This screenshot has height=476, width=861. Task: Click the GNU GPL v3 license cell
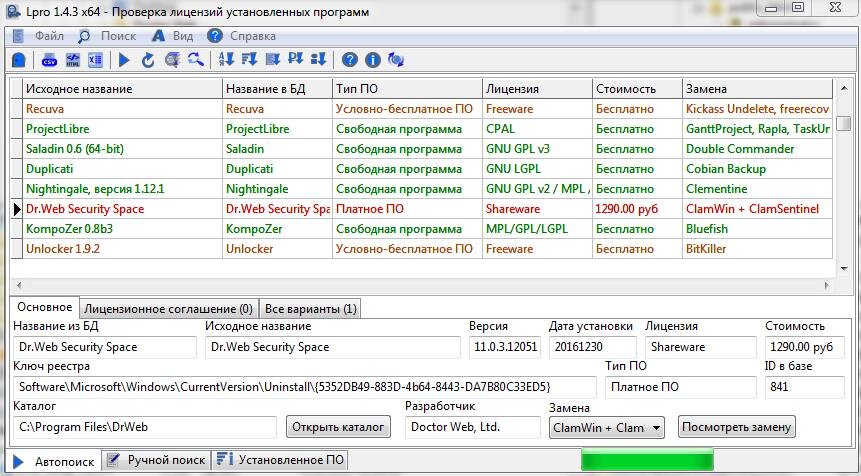(x=538, y=149)
